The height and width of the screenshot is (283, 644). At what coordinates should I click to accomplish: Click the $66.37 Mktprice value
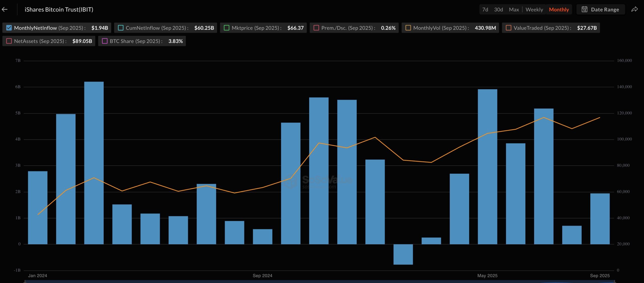tap(295, 28)
